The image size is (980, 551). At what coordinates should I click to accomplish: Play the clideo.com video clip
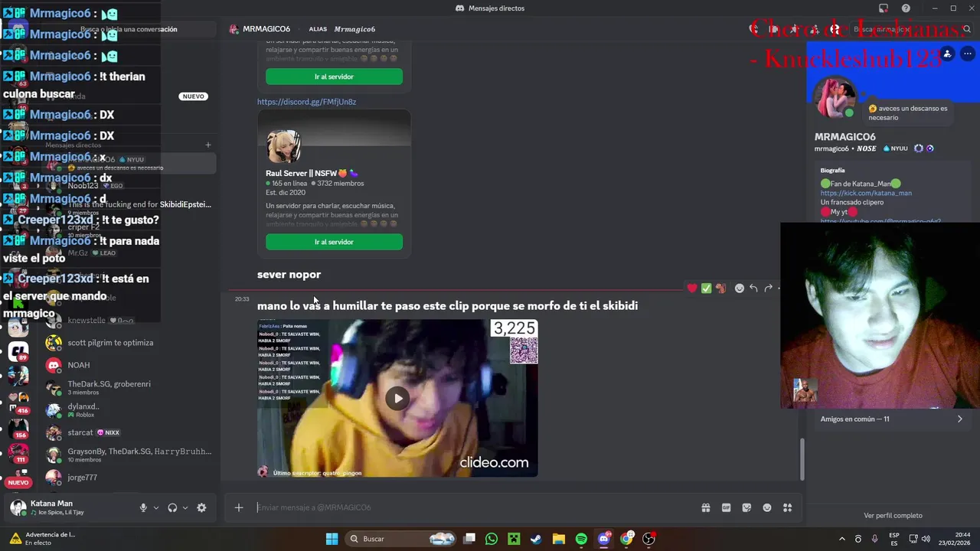click(397, 398)
